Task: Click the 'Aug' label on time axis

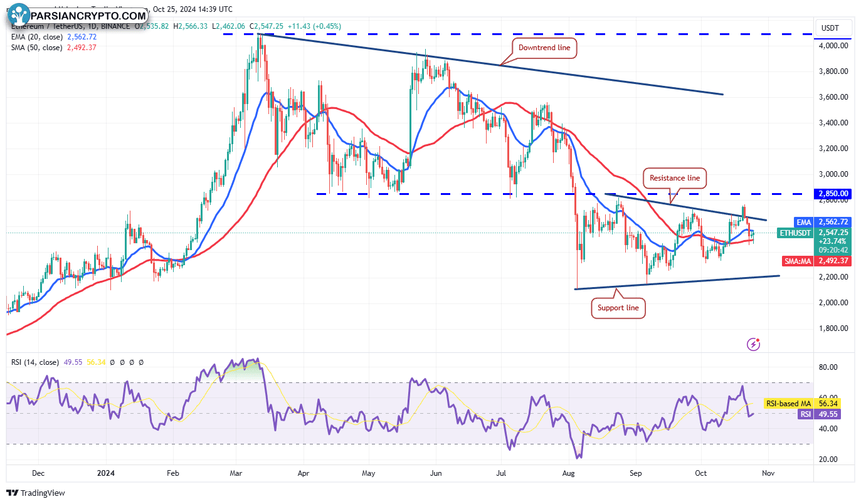Action: click(568, 474)
